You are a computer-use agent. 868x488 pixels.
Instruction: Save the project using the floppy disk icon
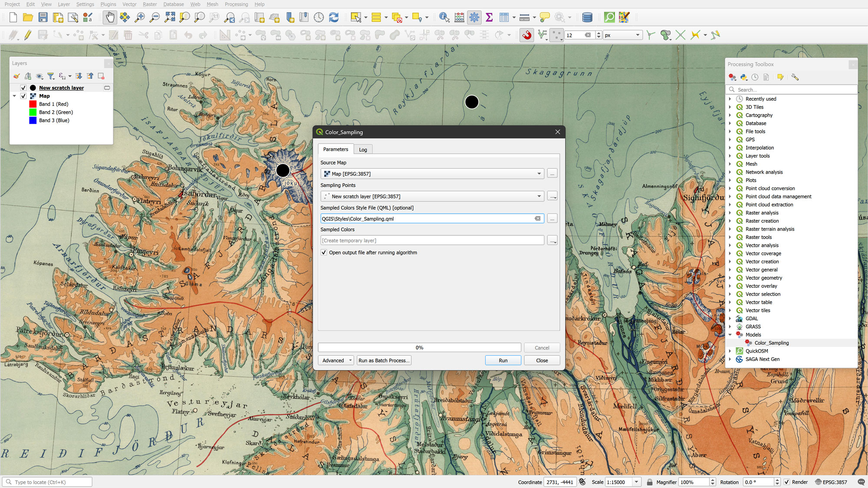click(x=43, y=17)
